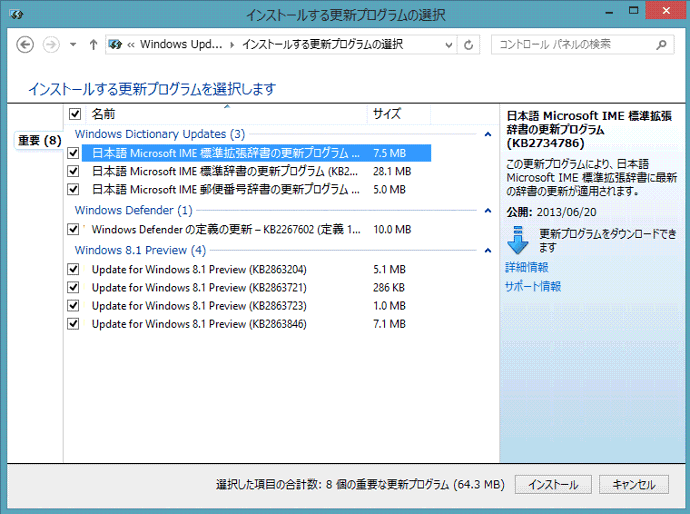Viewport: 690px width, 514px height.
Task: Uncheck the KB2863723 update checkbox
Action: coord(73,306)
